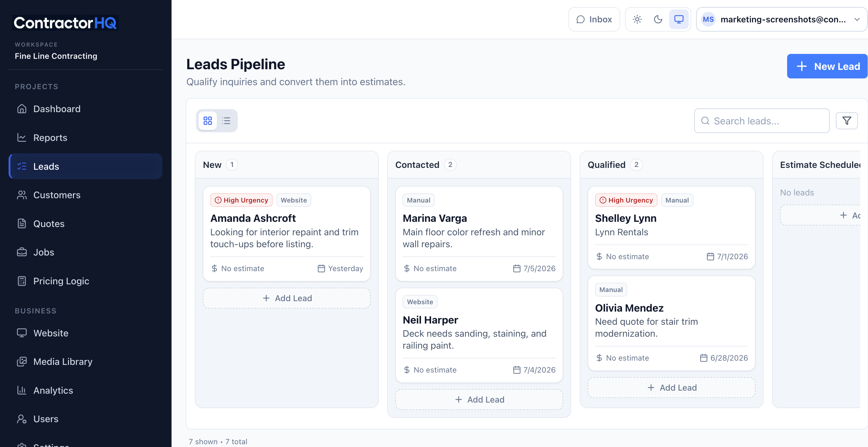Viewport: 868px width, 447px height.
Task: Click Fine Line Contracting workspace name
Action: pos(56,56)
